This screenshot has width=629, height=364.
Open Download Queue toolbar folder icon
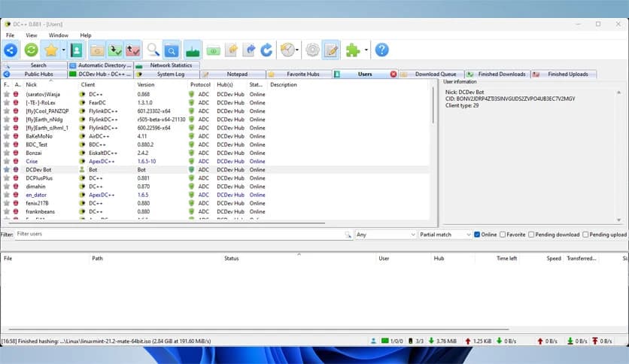point(96,50)
